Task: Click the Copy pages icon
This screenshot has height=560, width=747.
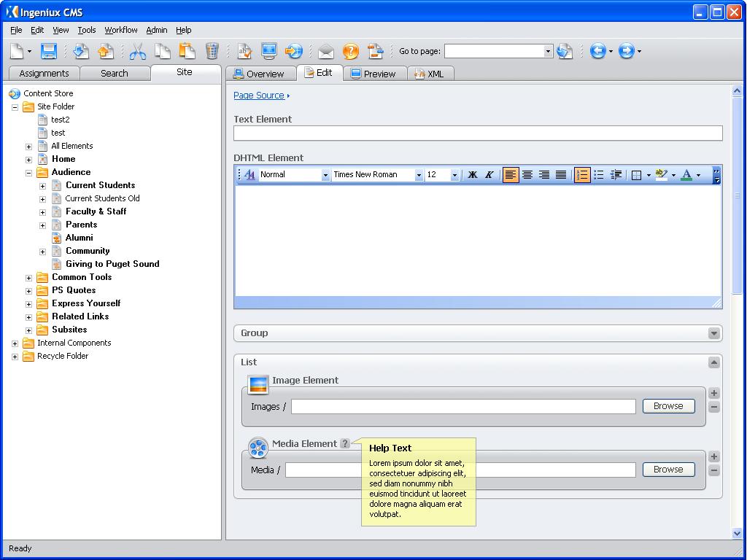Action: (163, 51)
